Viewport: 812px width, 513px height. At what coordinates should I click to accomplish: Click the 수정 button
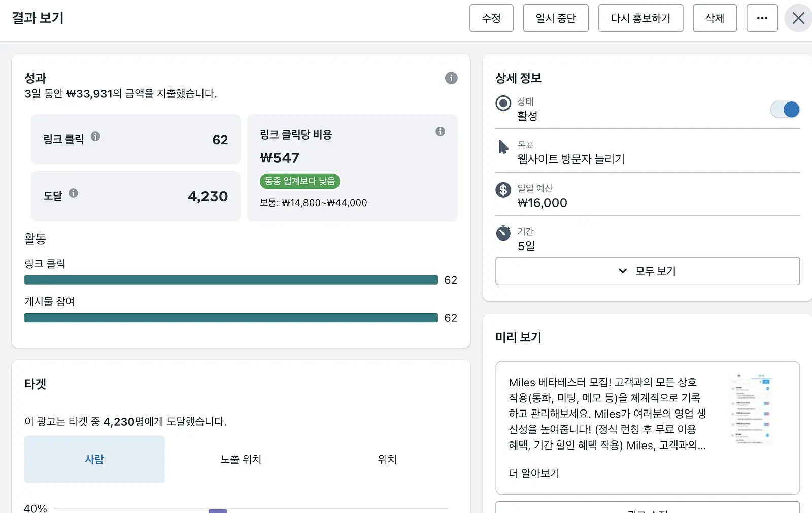coord(491,18)
